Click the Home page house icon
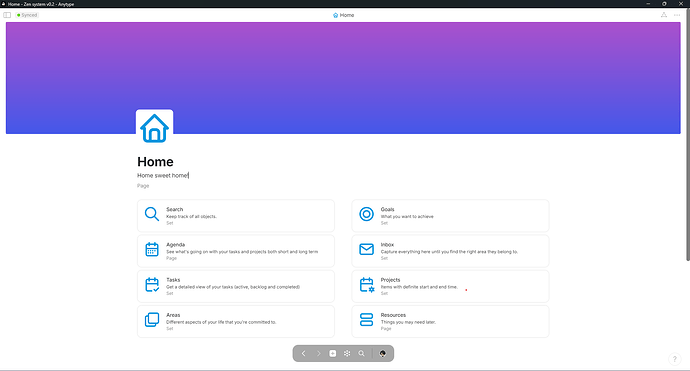This screenshot has width=690, height=371. (154, 128)
